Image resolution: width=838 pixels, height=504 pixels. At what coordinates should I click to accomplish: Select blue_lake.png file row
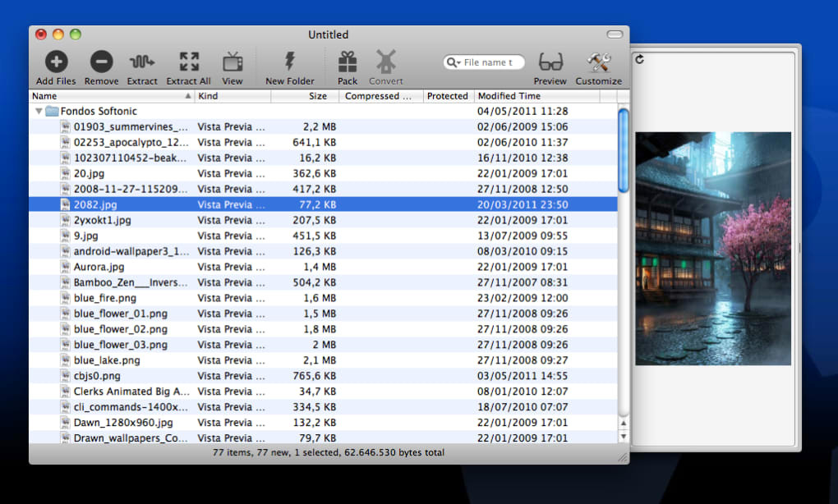pos(106,360)
